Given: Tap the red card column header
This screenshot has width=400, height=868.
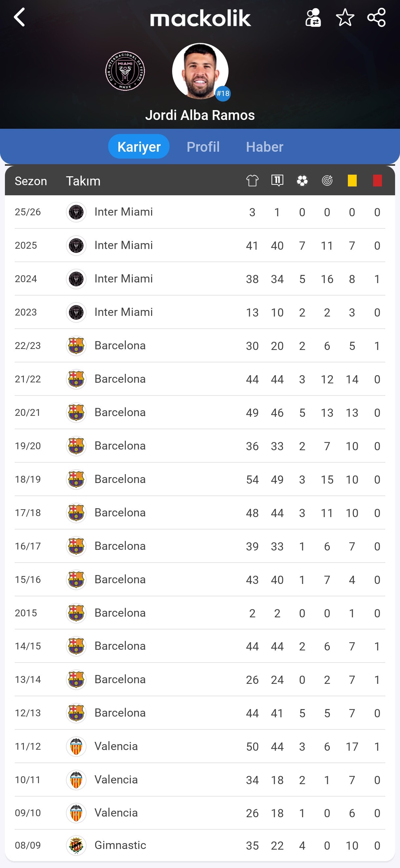Looking at the screenshot, I should [377, 181].
